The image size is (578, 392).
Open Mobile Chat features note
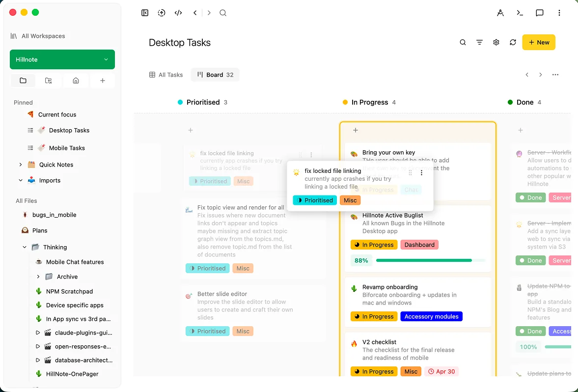(75, 262)
